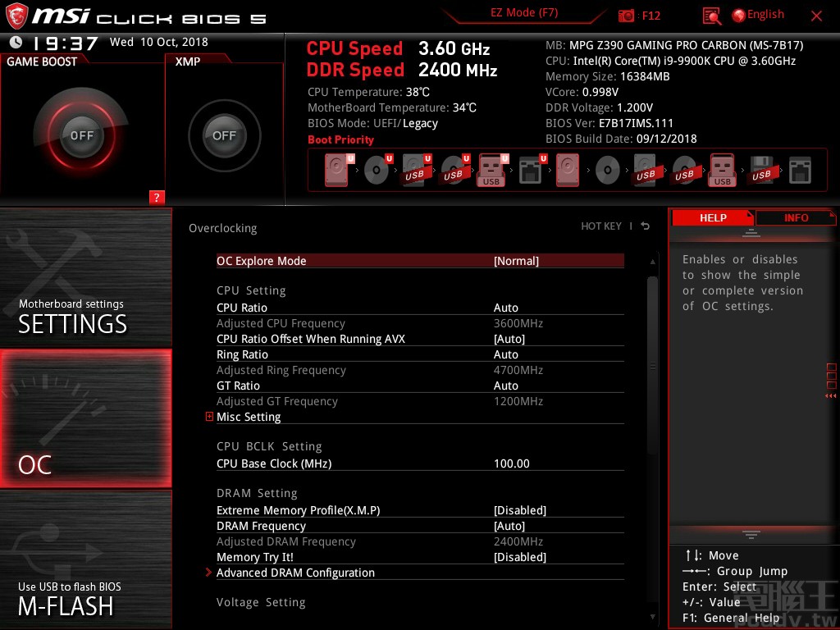Edit the Ring Ratio Auto value
This screenshot has width=840, height=630.
coord(505,354)
